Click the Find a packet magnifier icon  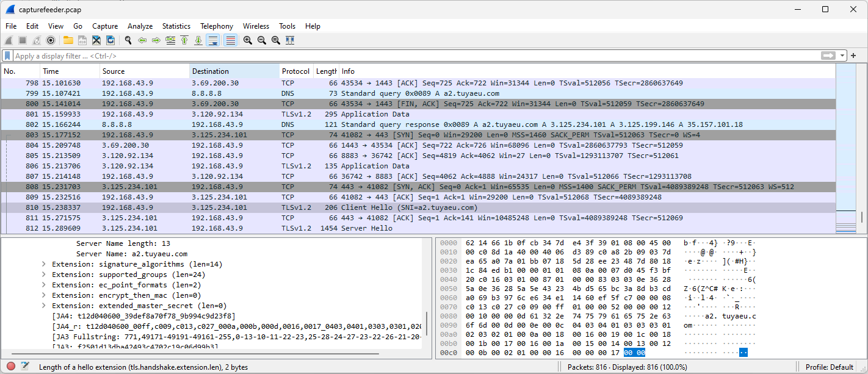tap(128, 40)
